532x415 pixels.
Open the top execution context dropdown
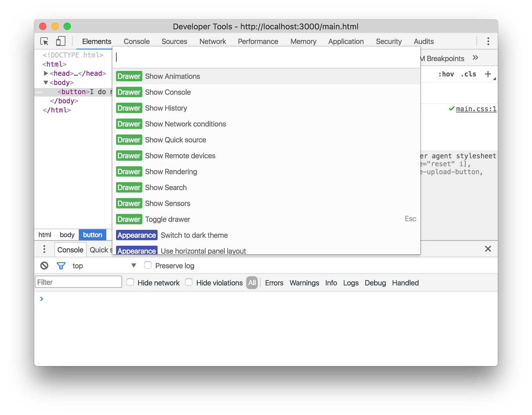[104, 266]
